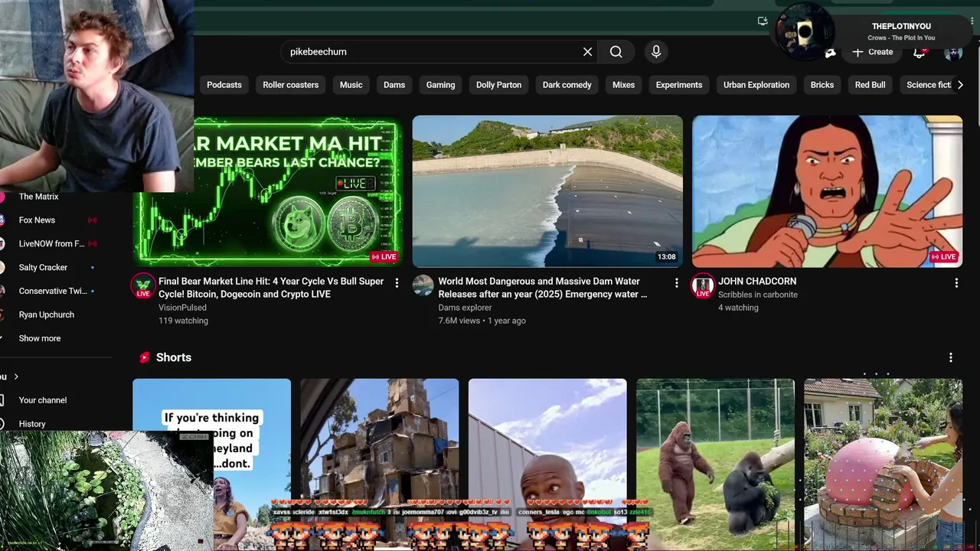
Task: Show more chips with the right chevron
Action: point(960,85)
